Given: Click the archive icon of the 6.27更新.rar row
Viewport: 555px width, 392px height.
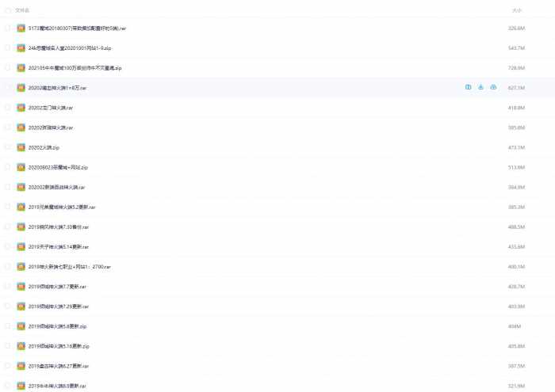Looking at the screenshot, I should pos(21,366).
